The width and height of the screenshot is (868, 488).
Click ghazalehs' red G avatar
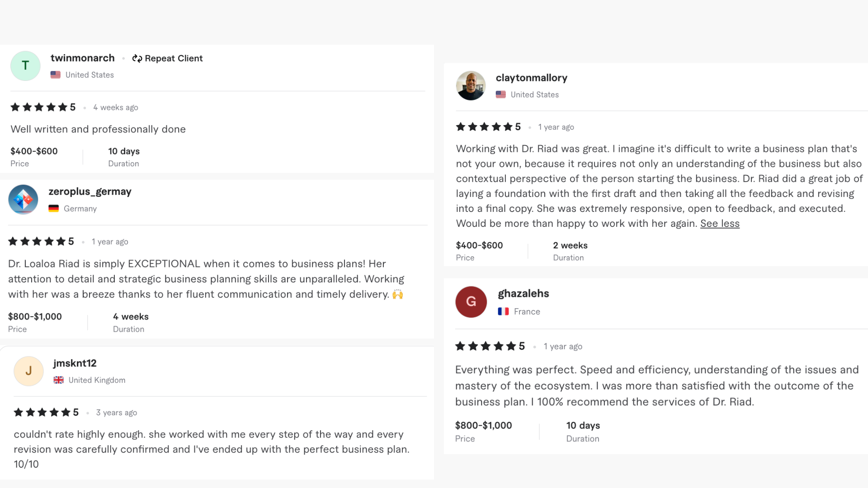(471, 301)
